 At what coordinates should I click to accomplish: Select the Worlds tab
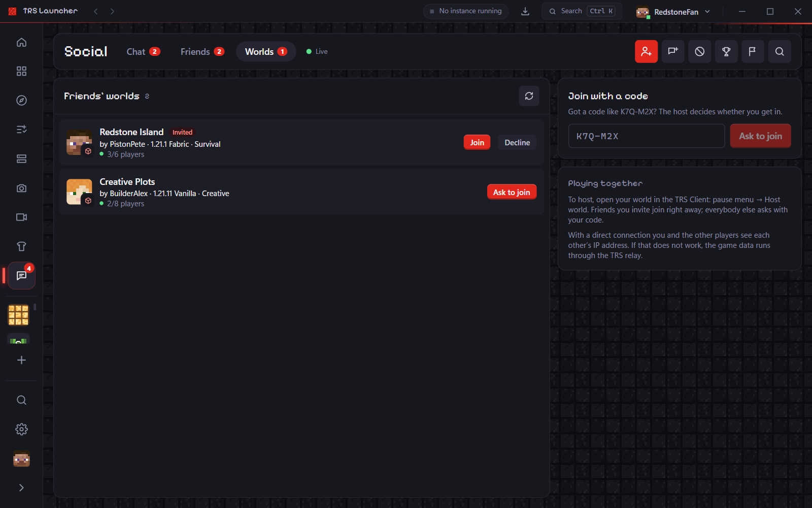(266, 52)
